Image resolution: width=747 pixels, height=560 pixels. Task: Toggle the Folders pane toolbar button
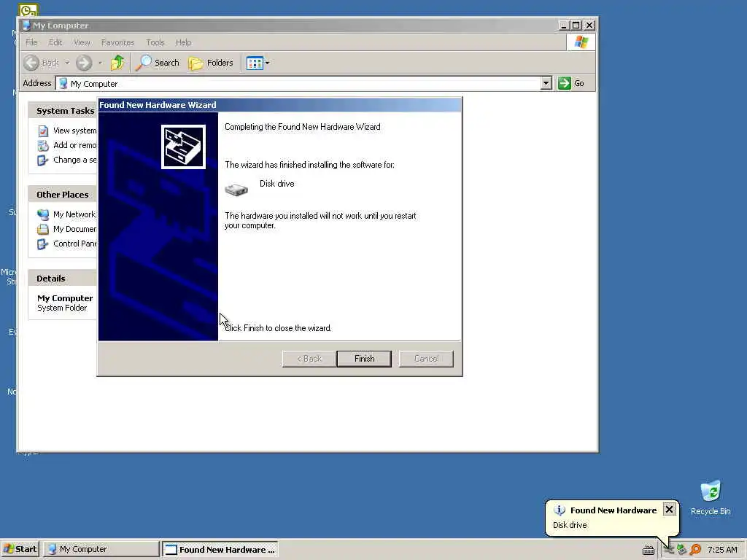pos(211,63)
